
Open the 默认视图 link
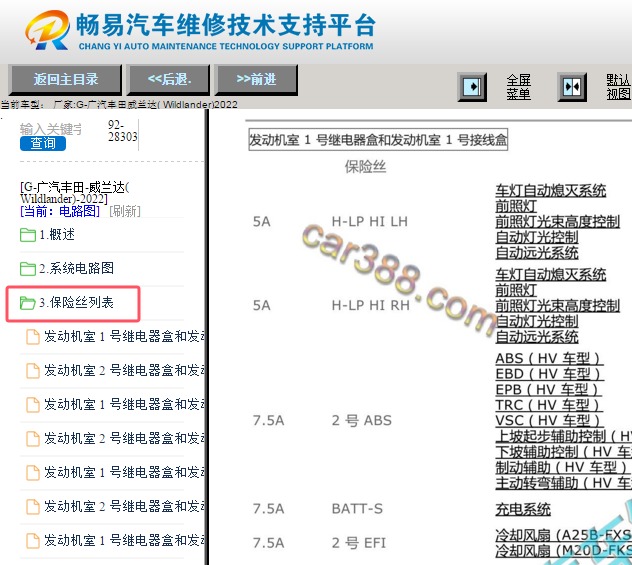[619, 87]
